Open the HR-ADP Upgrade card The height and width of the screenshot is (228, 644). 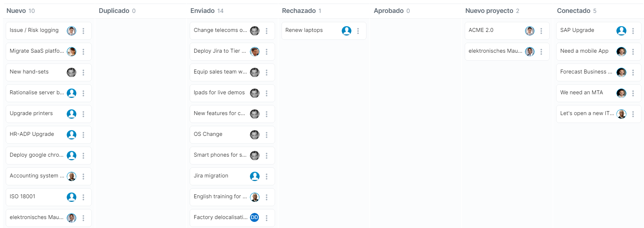click(x=32, y=134)
